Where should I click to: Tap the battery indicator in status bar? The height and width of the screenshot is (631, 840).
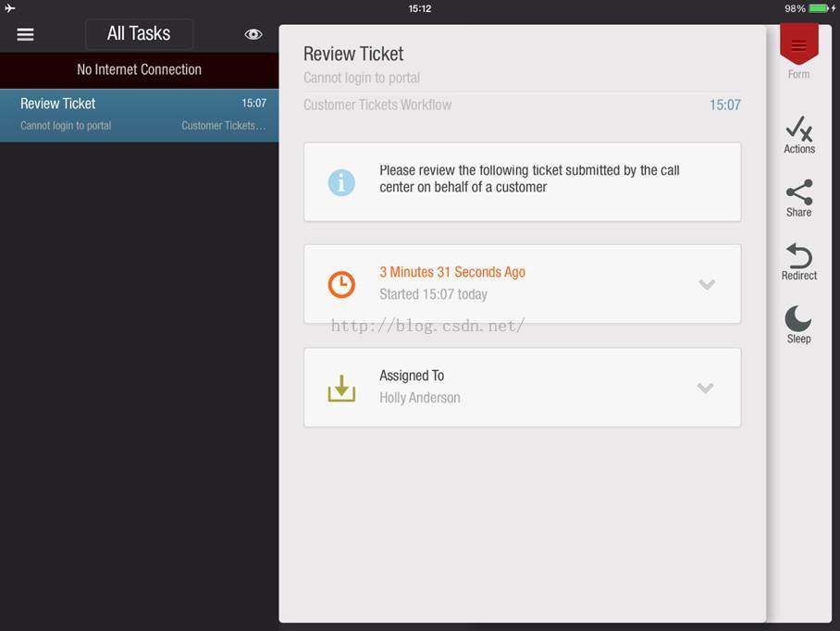pos(819,8)
